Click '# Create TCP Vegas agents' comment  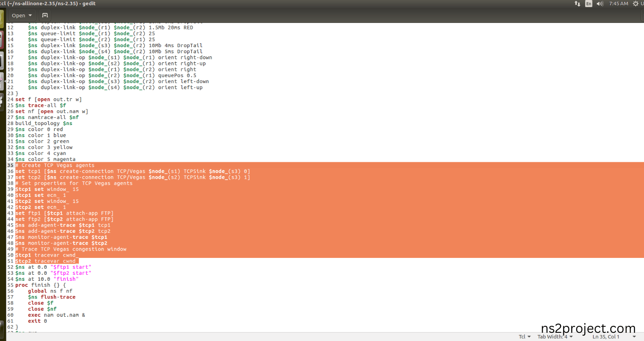click(55, 165)
